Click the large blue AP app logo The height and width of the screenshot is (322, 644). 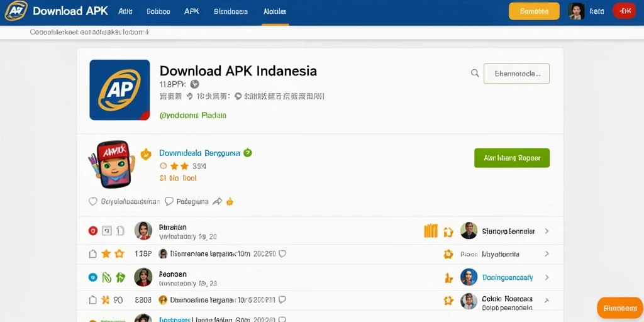pyautogui.click(x=119, y=90)
